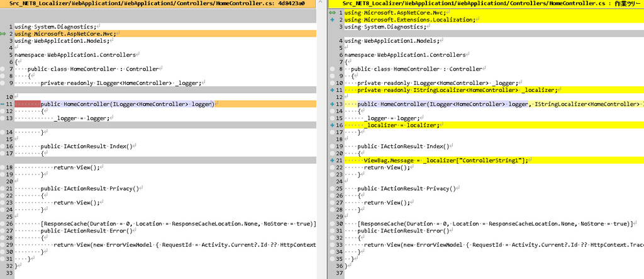Select the right pane header ending in 作業ツリー

pos(486,3)
